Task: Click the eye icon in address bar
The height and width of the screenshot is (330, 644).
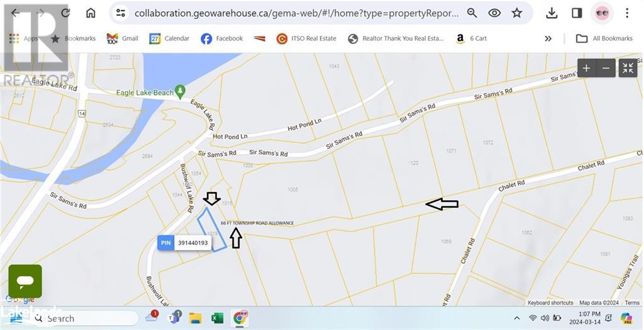Action: [495, 13]
